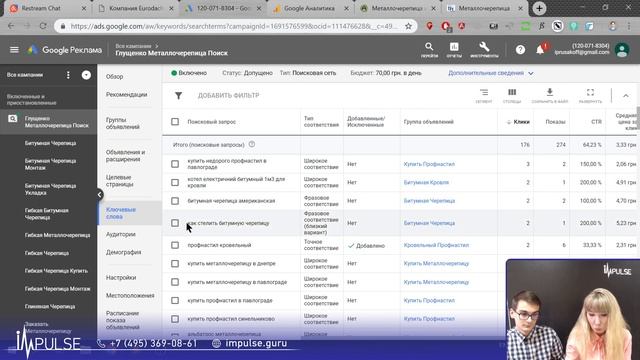Click the help icon next to Итого
This screenshot has height=360, width=640.
point(252,144)
